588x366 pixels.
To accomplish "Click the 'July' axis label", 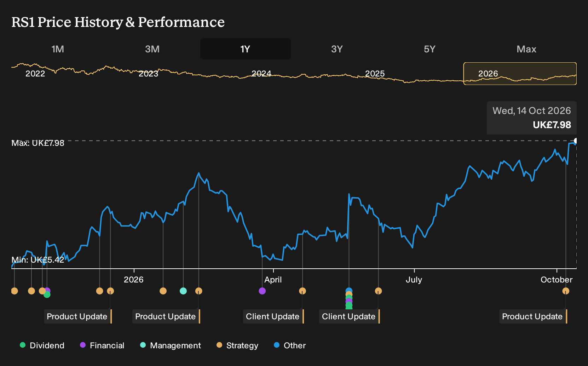I will pos(414,280).
